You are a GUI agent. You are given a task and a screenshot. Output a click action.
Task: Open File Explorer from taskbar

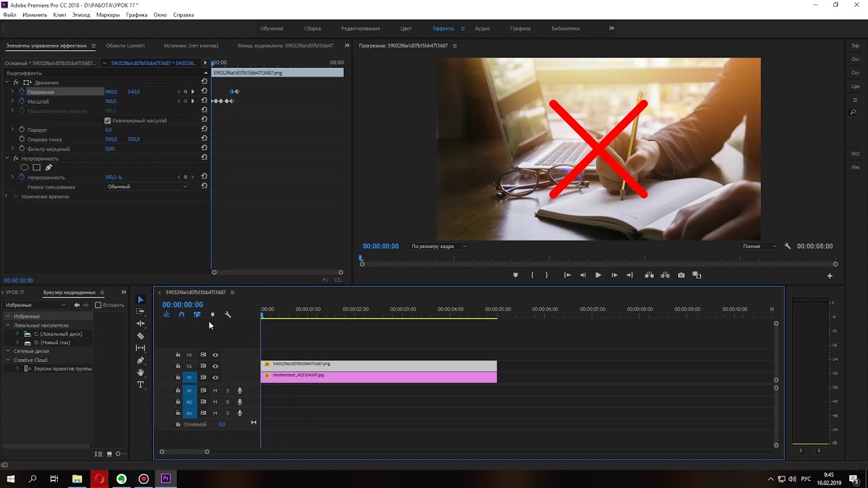pos(77,479)
